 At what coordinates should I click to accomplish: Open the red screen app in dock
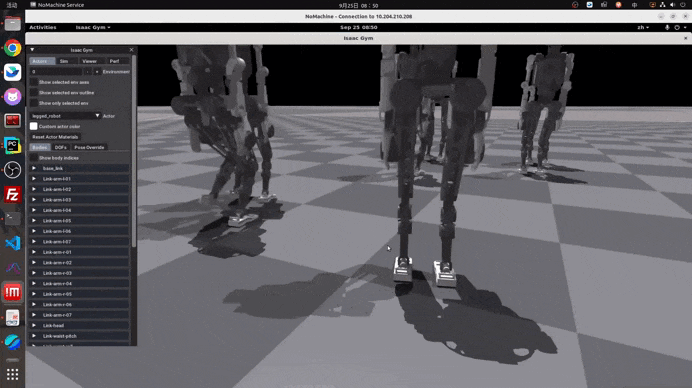(12, 121)
